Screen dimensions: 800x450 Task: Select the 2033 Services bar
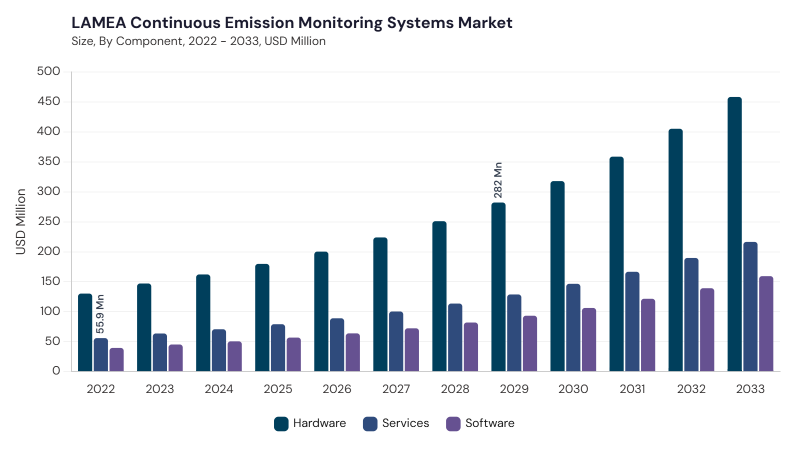point(751,307)
